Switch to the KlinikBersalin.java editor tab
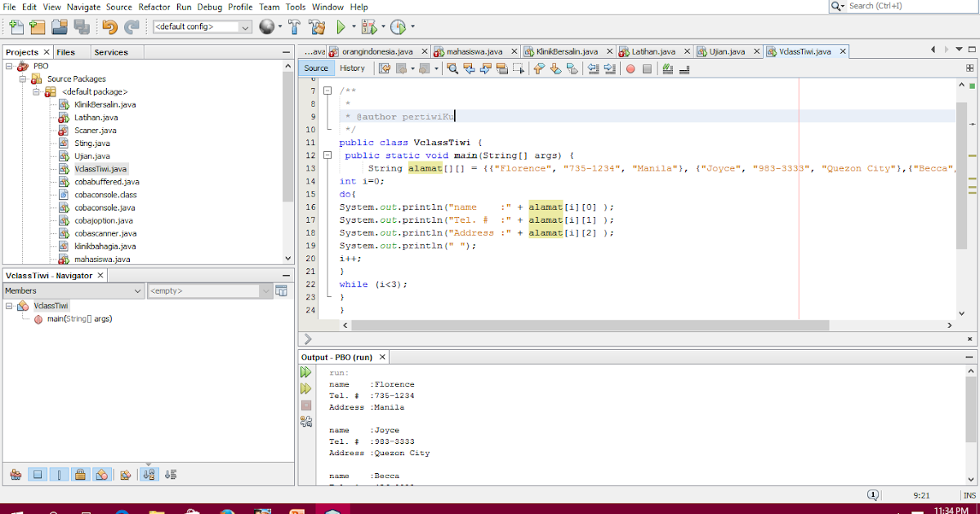The width and height of the screenshot is (980, 514). click(567, 51)
